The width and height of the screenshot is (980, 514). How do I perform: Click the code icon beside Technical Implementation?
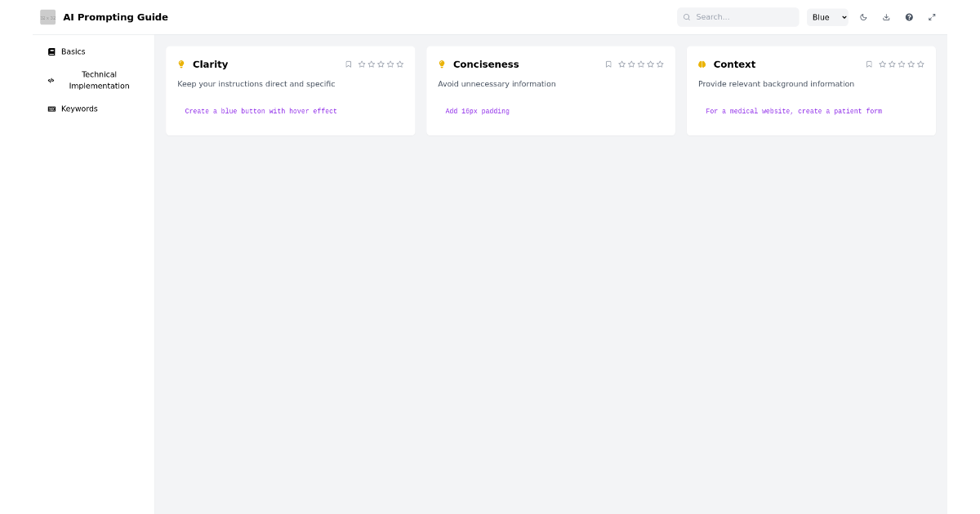(x=51, y=80)
